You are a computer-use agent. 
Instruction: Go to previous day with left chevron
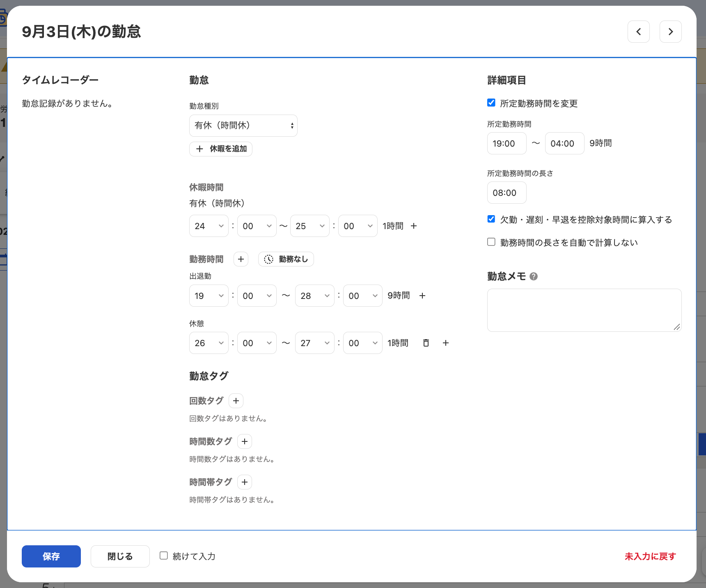638,32
